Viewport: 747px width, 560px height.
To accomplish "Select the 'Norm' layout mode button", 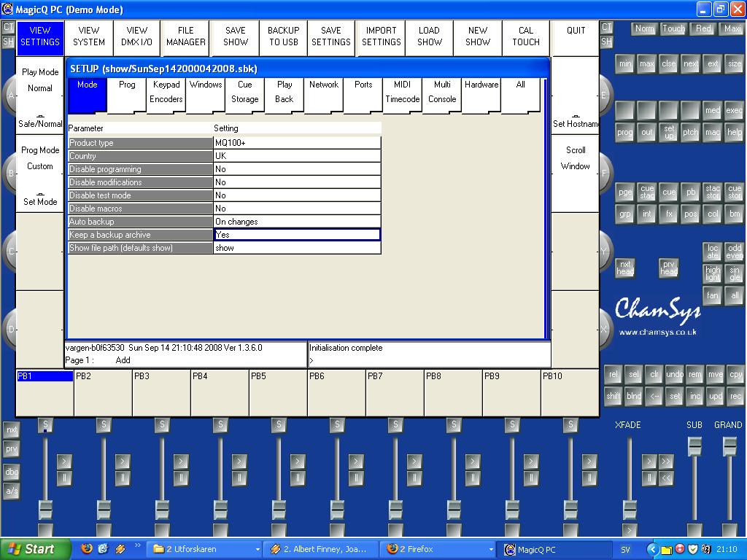I will point(644,28).
